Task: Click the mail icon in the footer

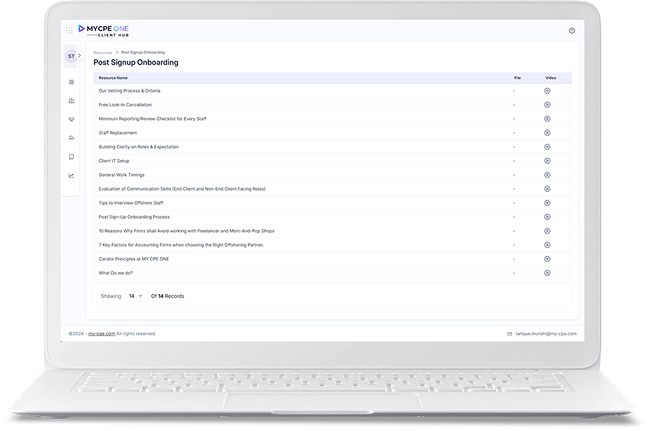Action: coord(510,334)
